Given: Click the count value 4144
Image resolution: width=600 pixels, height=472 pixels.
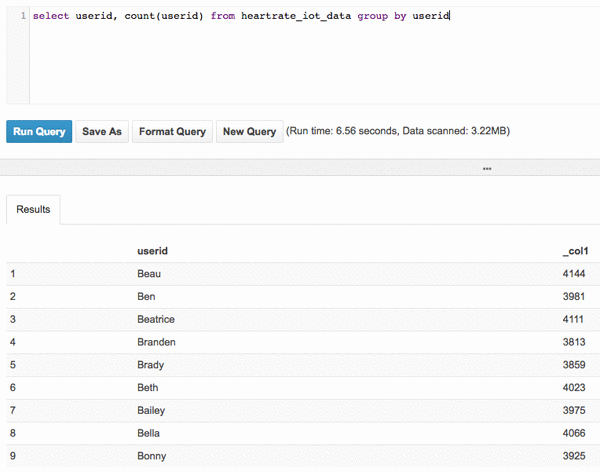Looking at the screenshot, I should (x=574, y=274).
